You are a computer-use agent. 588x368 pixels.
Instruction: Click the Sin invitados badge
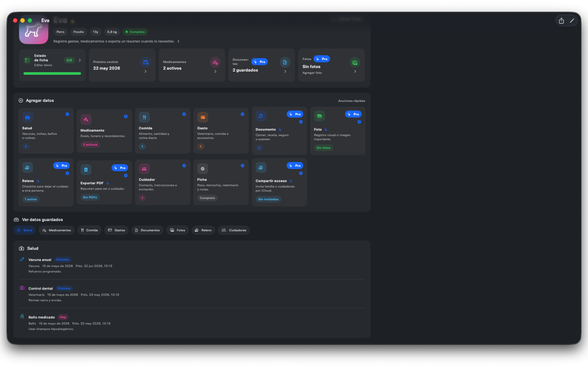(x=268, y=199)
